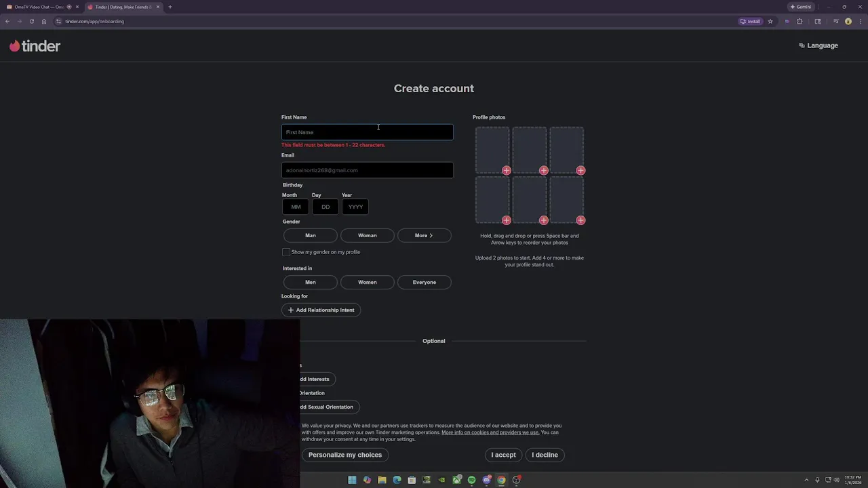Choose Everyone under Interested in
Viewport: 868px width, 488px height.
[425, 282]
